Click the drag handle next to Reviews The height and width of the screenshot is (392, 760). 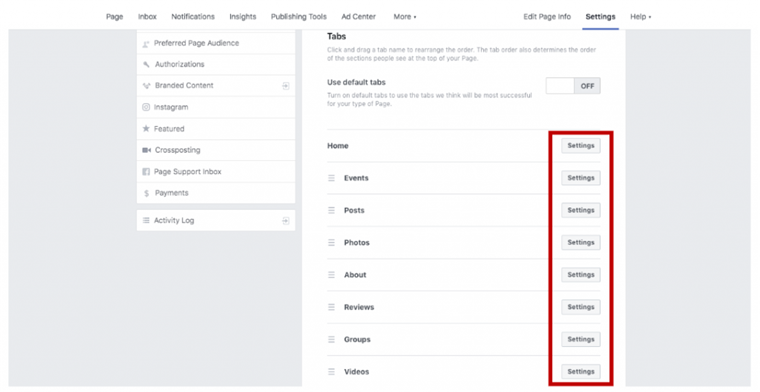click(332, 307)
